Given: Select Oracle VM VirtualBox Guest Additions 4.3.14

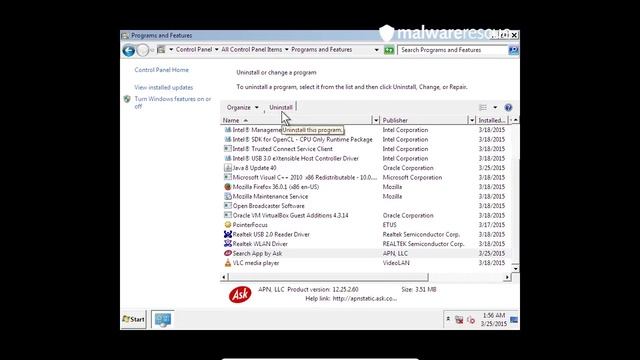Looking at the screenshot, I should point(291,215).
